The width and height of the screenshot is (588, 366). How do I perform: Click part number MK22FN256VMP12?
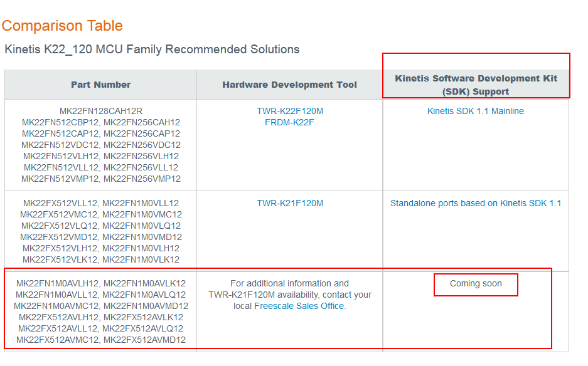(x=142, y=179)
